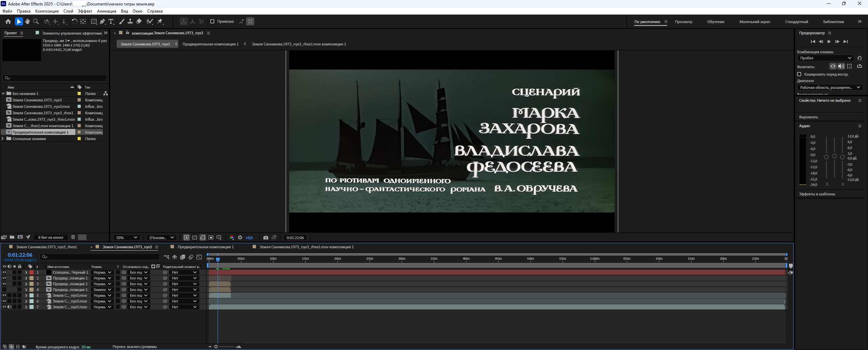
Task: Open the Эффект menu
Action: point(85,11)
